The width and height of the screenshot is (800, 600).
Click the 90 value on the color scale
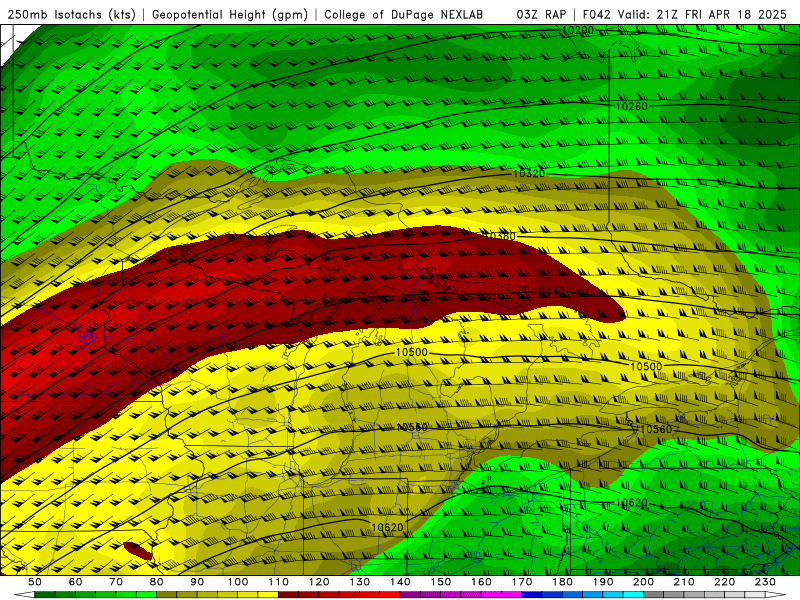[x=197, y=582]
